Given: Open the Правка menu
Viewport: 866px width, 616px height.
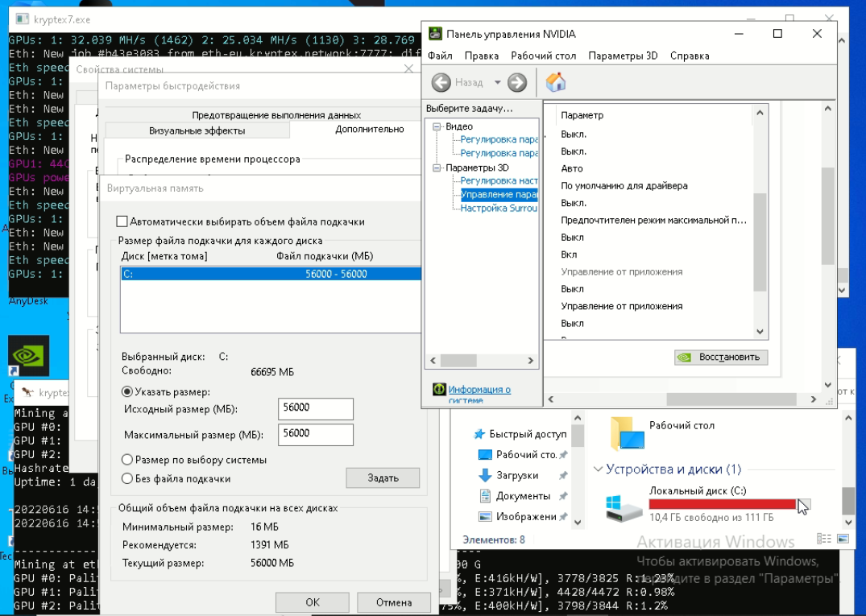Looking at the screenshot, I should 482,56.
